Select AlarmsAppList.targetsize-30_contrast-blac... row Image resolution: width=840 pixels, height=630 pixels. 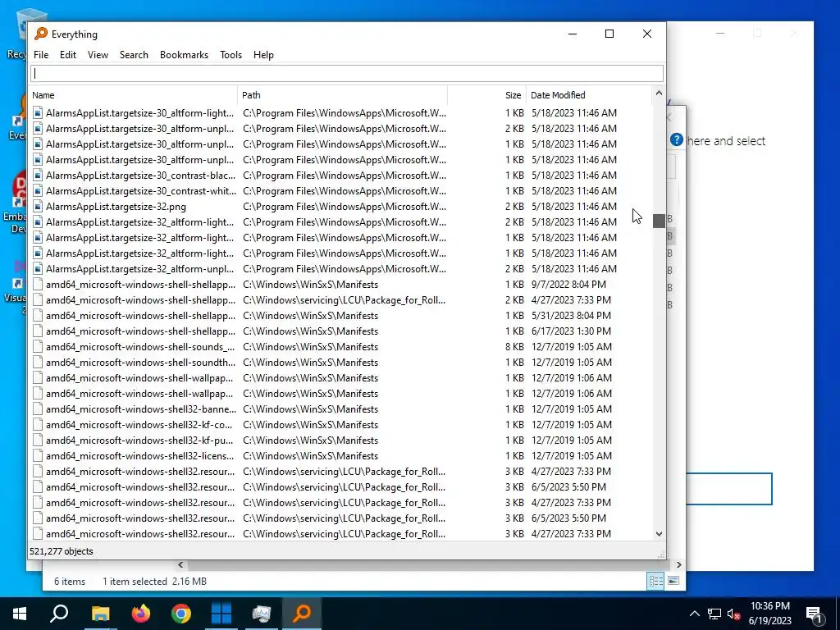(340, 176)
